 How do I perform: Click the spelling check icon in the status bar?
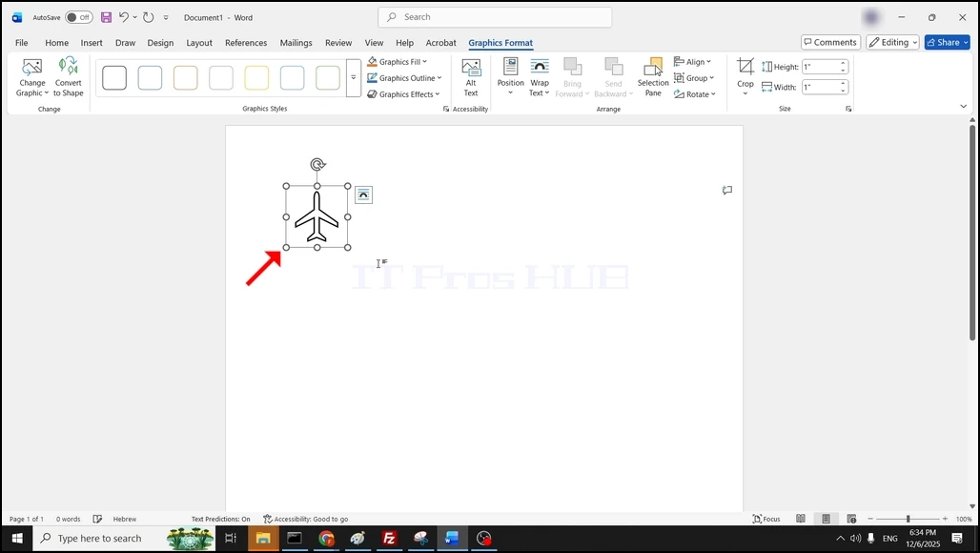(x=97, y=519)
